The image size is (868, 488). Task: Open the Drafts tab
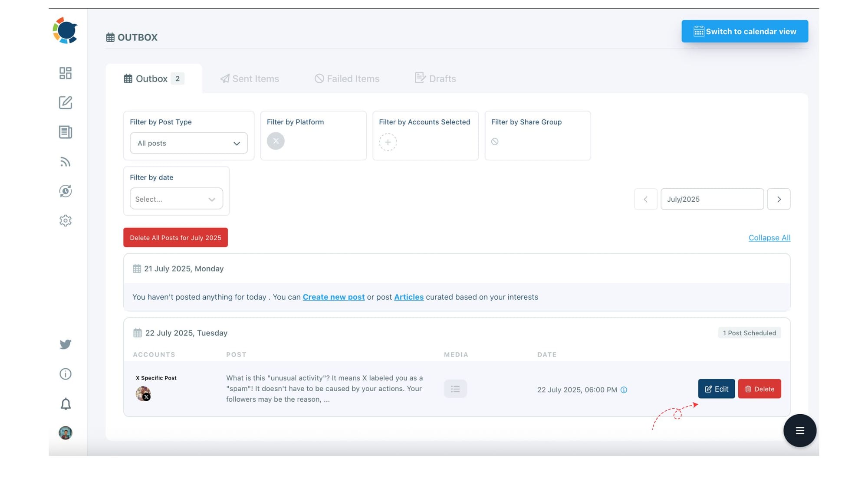[x=436, y=79]
